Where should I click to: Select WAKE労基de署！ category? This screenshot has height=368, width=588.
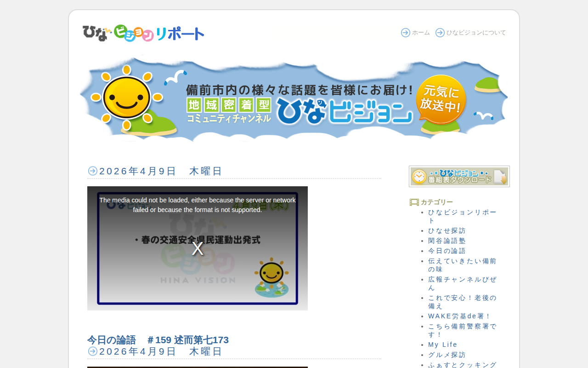click(460, 316)
